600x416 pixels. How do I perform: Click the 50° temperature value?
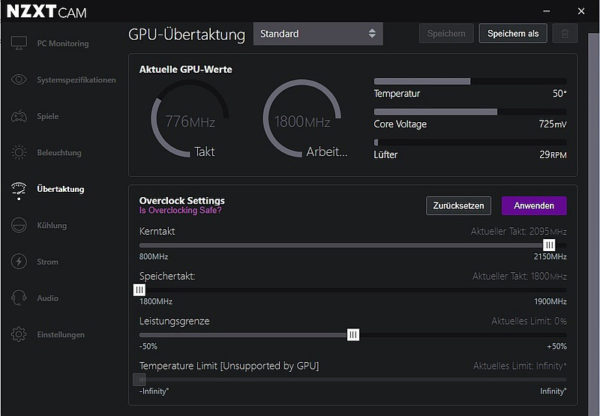point(559,93)
